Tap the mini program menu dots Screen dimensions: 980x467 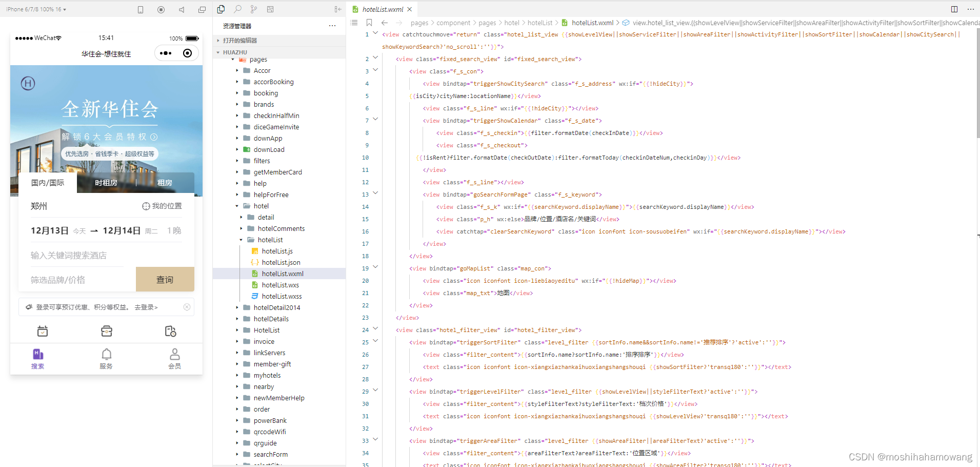coord(166,53)
